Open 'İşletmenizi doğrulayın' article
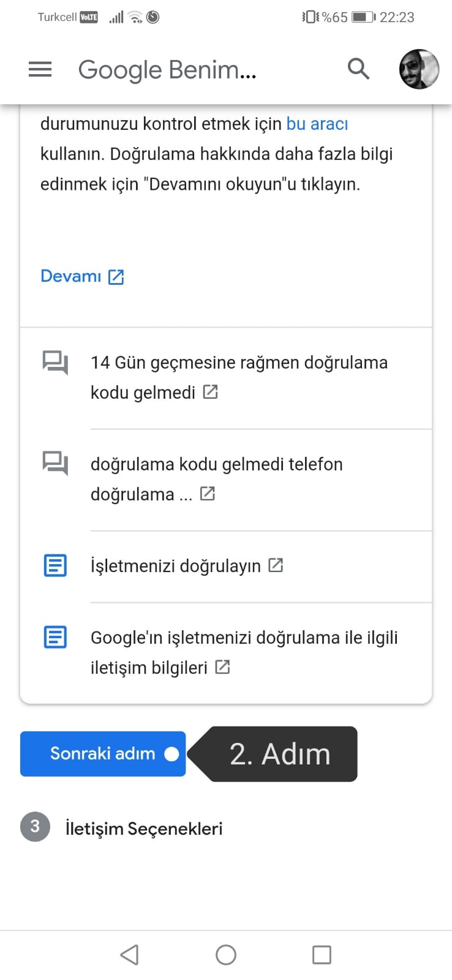The height and width of the screenshot is (980, 452). coord(176,566)
